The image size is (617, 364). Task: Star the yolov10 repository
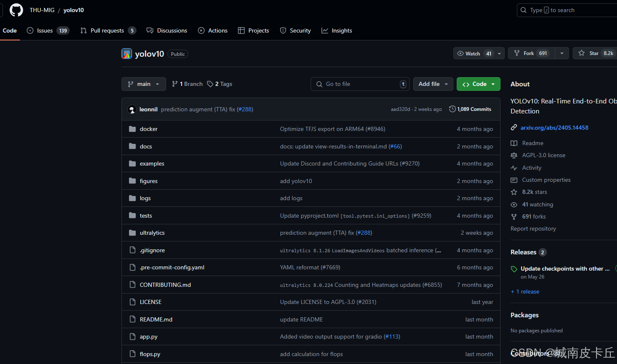[x=594, y=53]
